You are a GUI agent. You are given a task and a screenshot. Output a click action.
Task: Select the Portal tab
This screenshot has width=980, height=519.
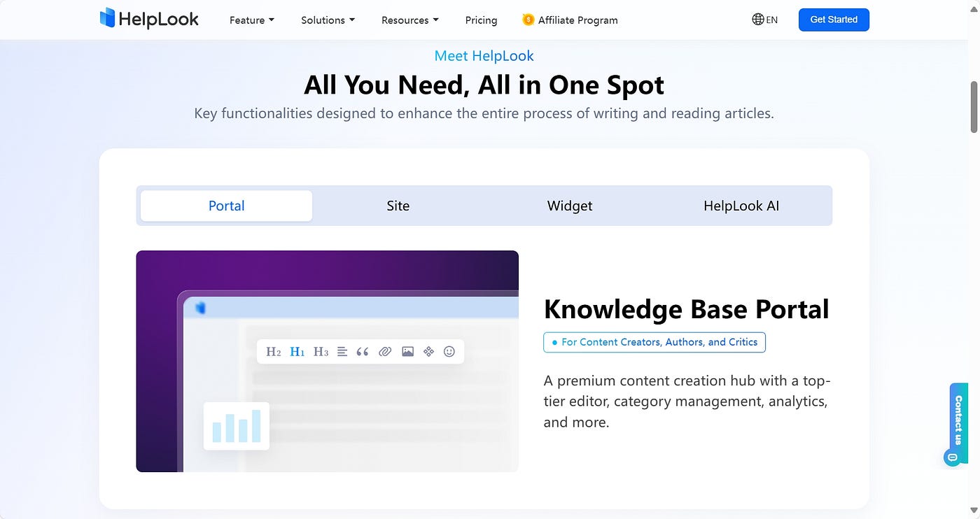[x=226, y=206]
